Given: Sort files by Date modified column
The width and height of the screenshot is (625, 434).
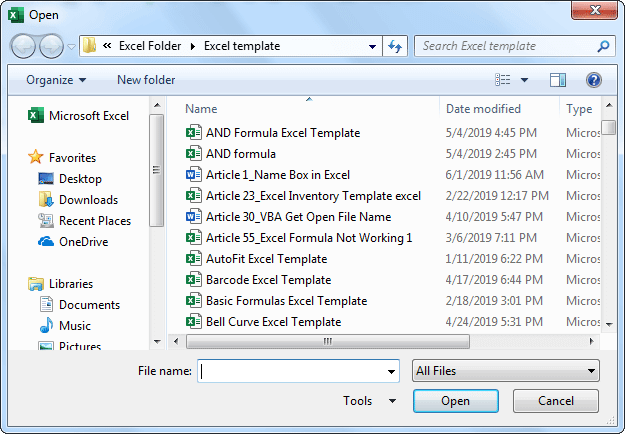Looking at the screenshot, I should (x=483, y=109).
